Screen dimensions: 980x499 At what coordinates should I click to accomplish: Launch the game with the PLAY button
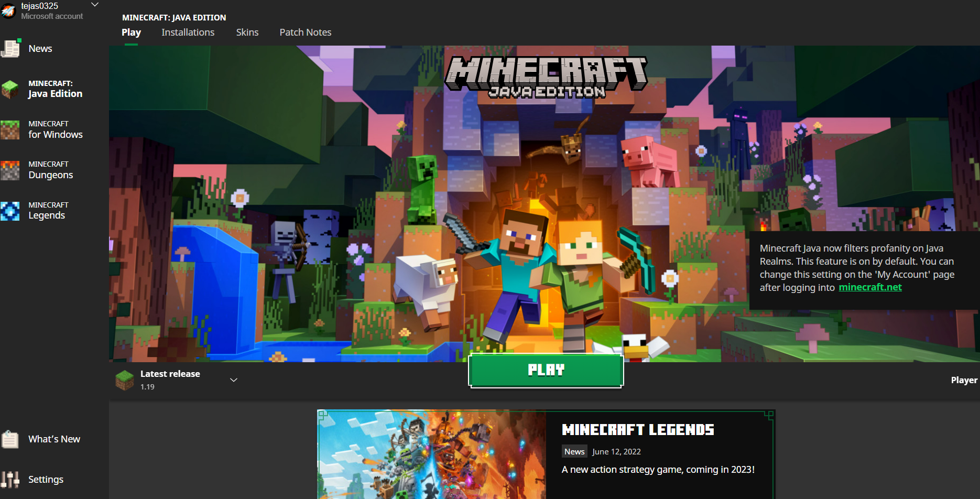click(x=546, y=371)
